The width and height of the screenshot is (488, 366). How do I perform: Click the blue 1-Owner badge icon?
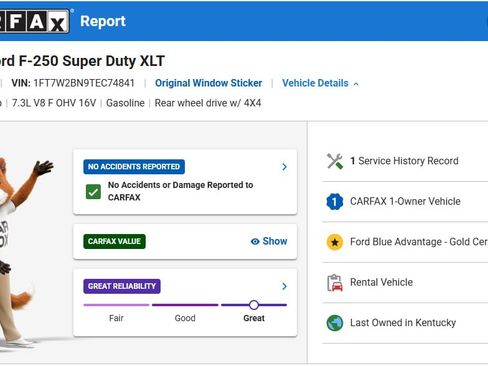335,202
